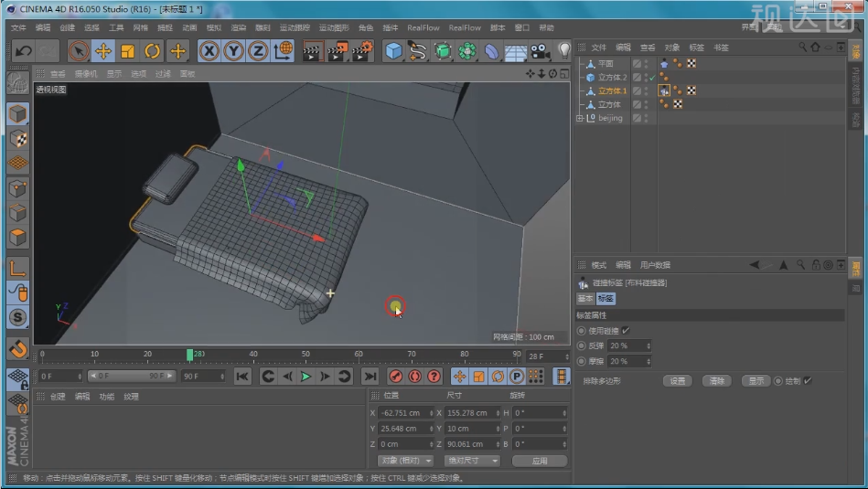Toggle the 绘制 checkbox
The width and height of the screenshot is (868, 489).
(x=808, y=380)
